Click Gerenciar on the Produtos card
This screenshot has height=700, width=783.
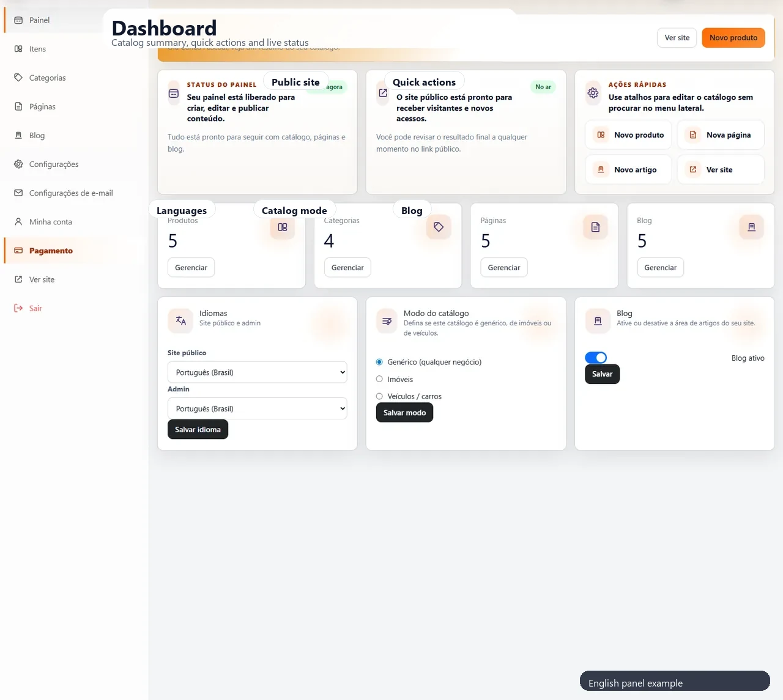[191, 267]
